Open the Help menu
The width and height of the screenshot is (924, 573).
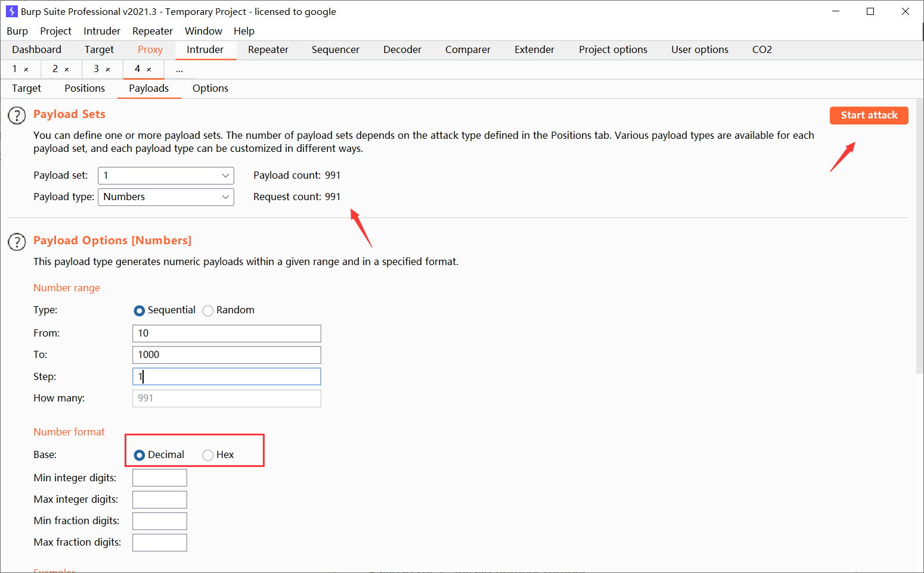pos(244,31)
